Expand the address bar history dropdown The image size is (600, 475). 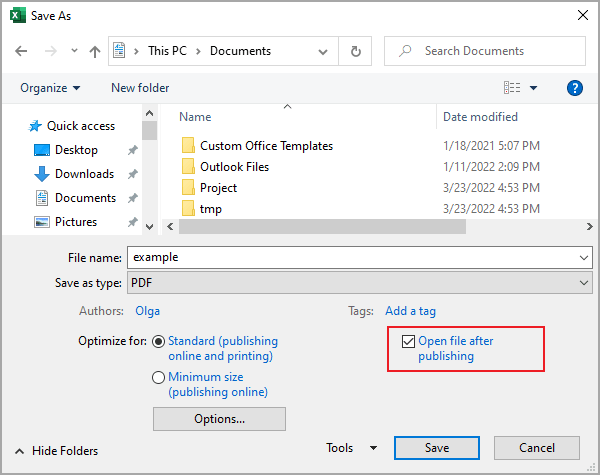point(323,51)
